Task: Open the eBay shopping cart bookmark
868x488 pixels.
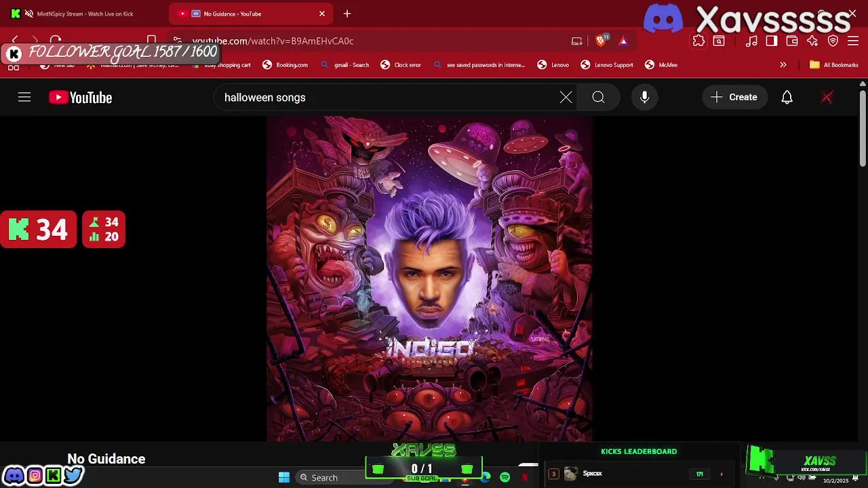Action: [x=221, y=65]
